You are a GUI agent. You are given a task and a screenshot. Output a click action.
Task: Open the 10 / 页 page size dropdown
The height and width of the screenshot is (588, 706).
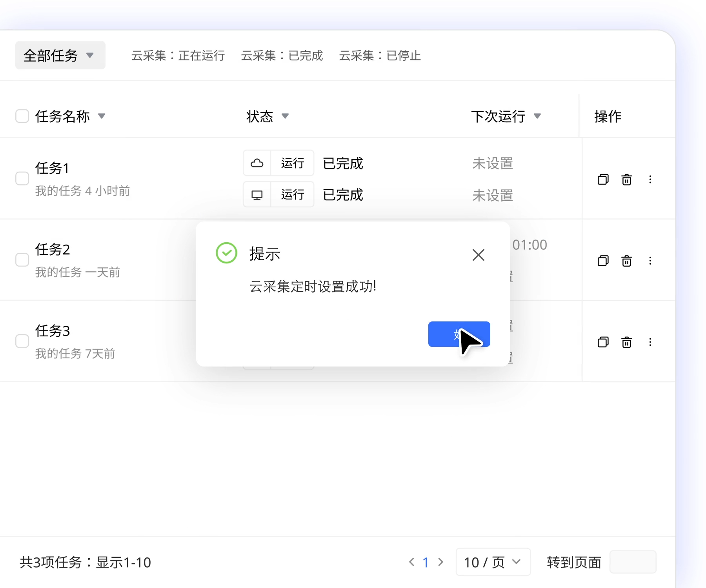pyautogui.click(x=493, y=562)
